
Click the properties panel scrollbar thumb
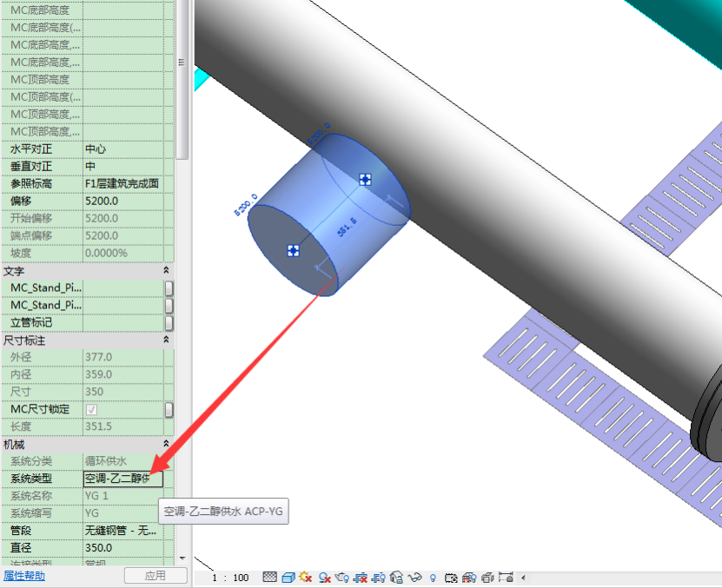tap(182, 78)
